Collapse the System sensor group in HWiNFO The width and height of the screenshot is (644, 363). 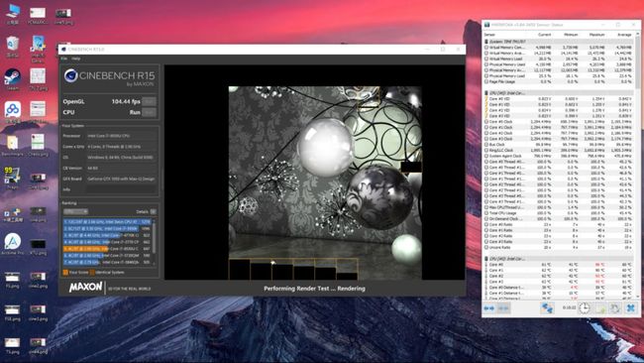point(486,42)
